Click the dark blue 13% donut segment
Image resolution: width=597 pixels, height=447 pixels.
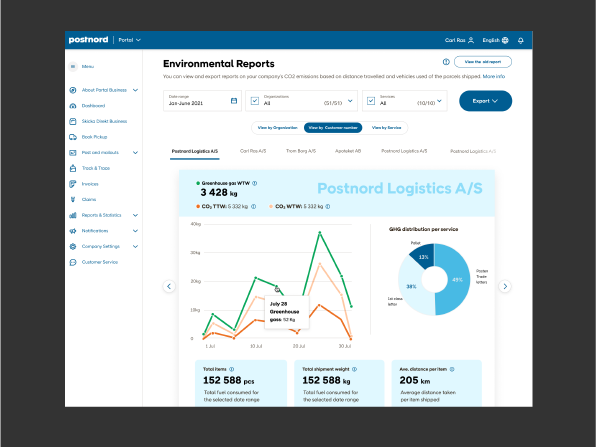coord(423,256)
